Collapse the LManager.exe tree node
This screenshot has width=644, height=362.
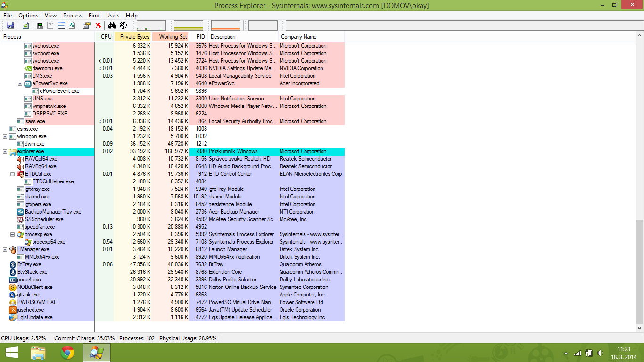point(5,249)
